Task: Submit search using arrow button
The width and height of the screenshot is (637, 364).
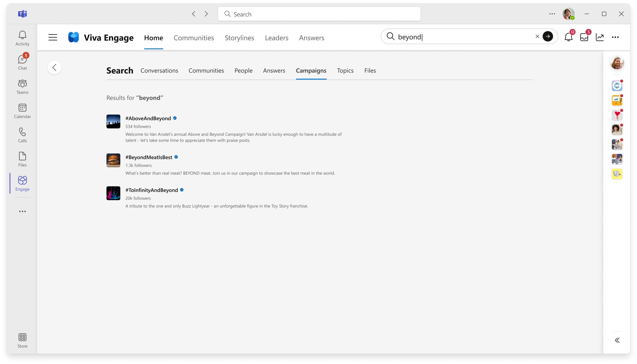Action: tap(548, 37)
